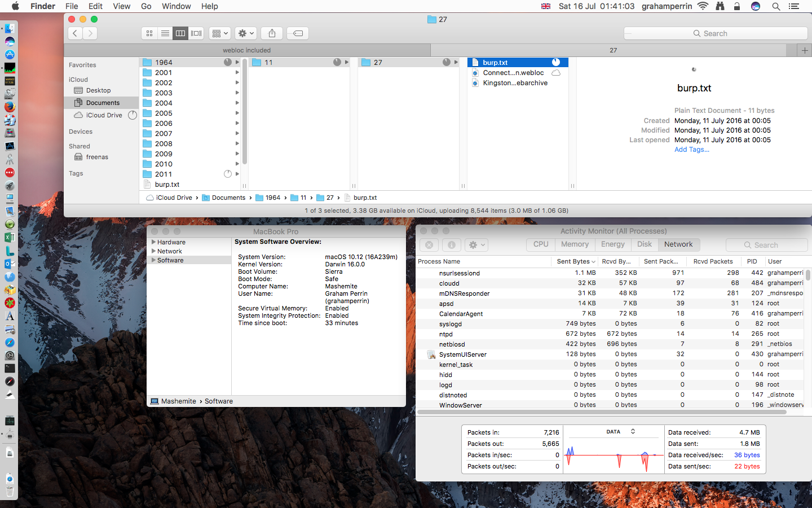Open the 2005 folder in first column
The image size is (812, 508).
[x=164, y=113]
